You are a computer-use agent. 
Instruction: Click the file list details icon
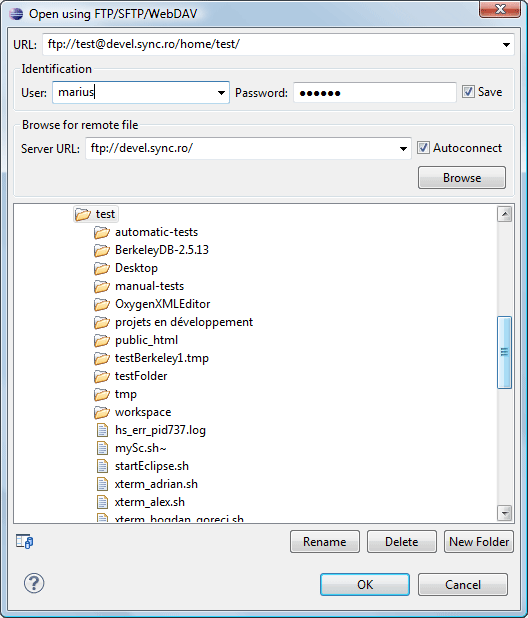(x=24, y=541)
